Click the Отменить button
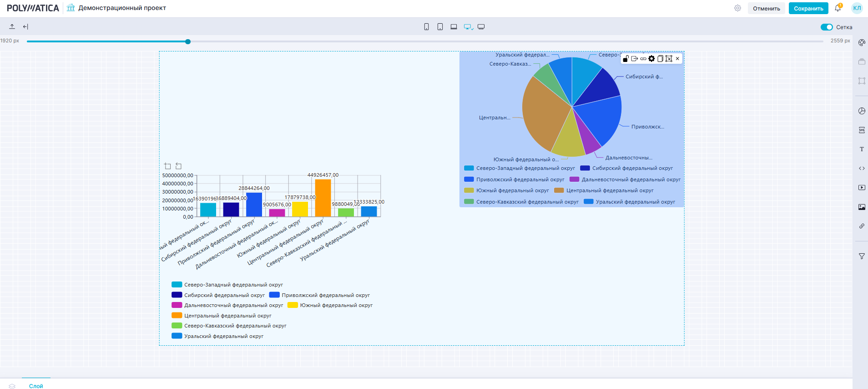Screen dimensions: 868x389 click(x=766, y=8)
